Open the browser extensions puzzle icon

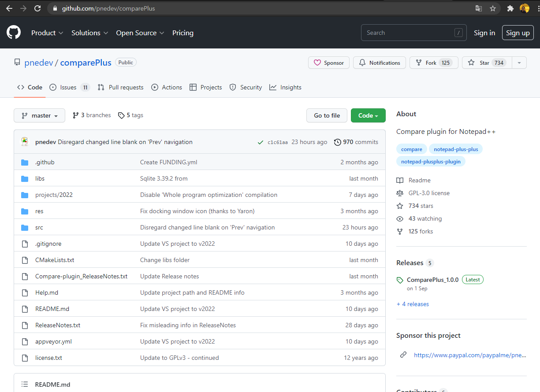click(510, 8)
